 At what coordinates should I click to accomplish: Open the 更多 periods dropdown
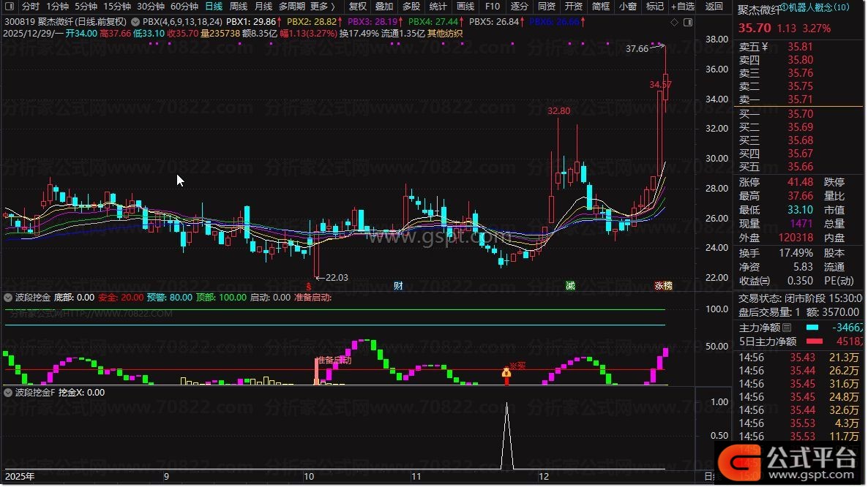pyautogui.click(x=322, y=7)
